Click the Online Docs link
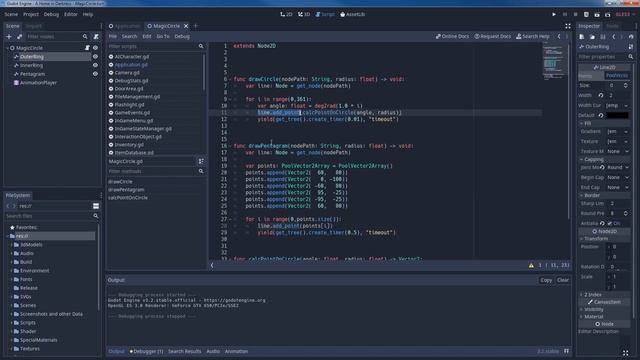This screenshot has height=360, width=640. tap(452, 37)
